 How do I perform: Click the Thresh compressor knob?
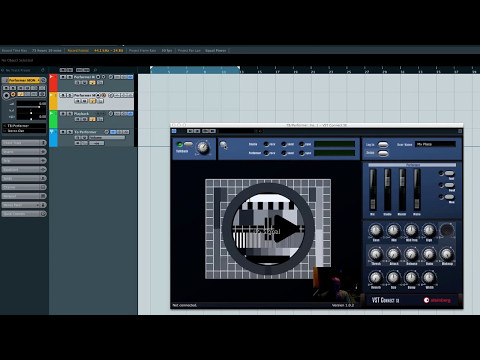click(x=376, y=254)
